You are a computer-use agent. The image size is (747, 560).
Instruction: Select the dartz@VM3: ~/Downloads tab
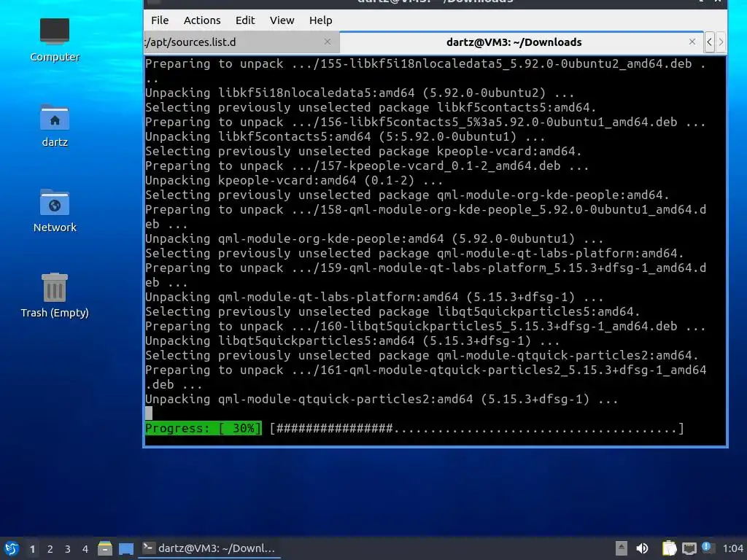coord(521,42)
